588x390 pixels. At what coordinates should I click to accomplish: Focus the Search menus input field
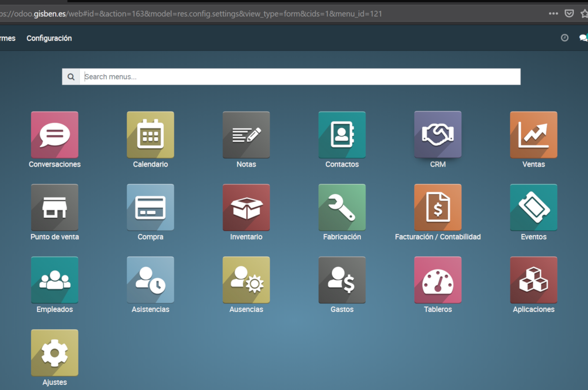click(x=299, y=77)
